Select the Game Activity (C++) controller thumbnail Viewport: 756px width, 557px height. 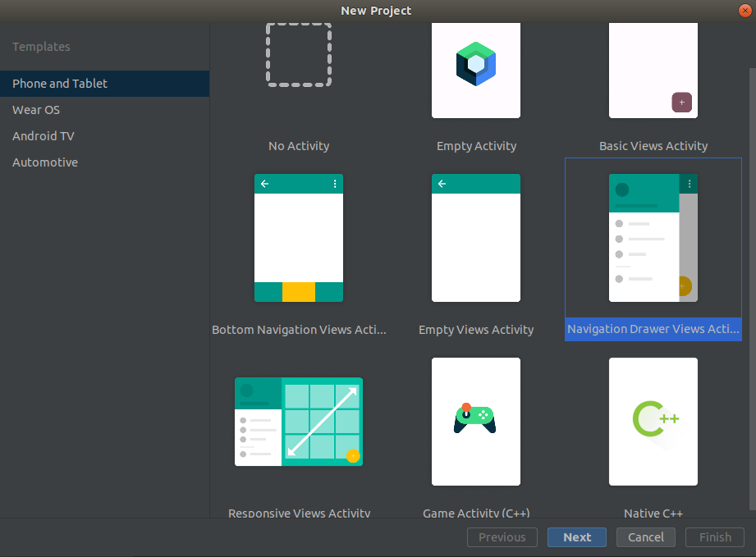(476, 422)
